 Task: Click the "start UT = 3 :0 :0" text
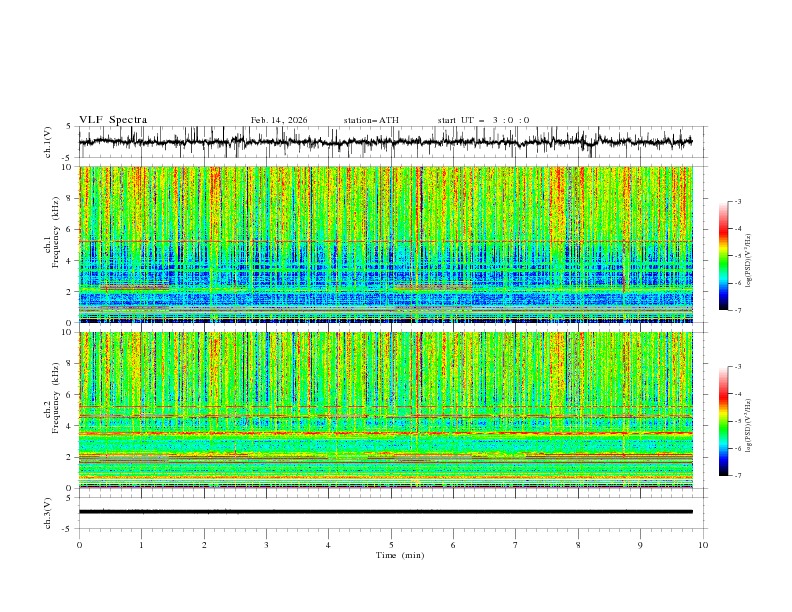[x=483, y=120]
